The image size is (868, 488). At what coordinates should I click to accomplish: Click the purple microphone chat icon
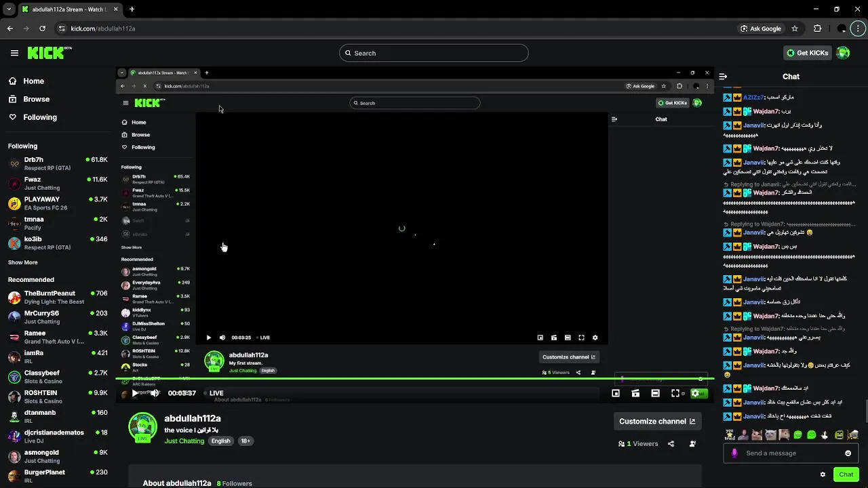pyautogui.click(x=734, y=453)
